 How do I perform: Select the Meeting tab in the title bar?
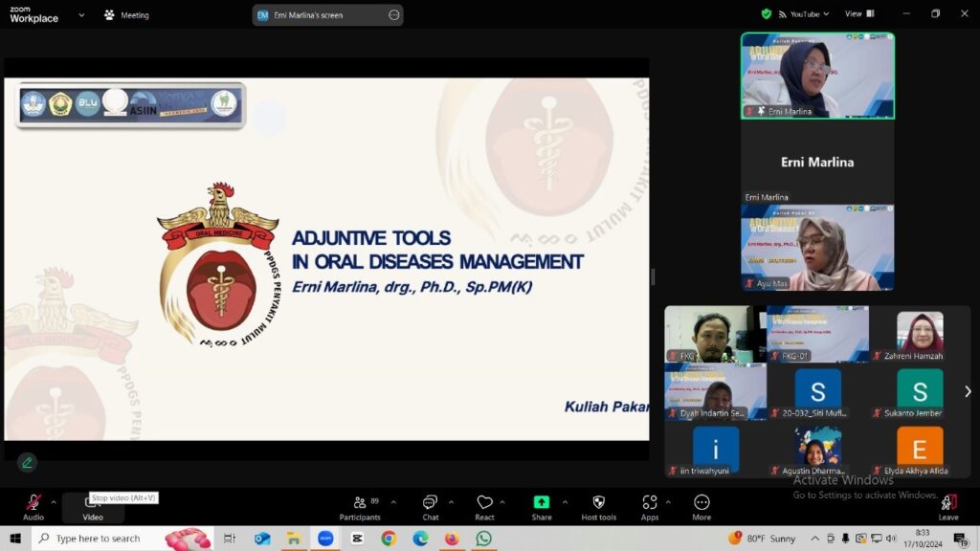click(127, 15)
